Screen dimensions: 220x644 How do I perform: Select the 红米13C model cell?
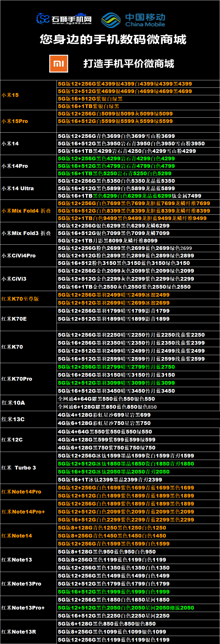pos(29,419)
